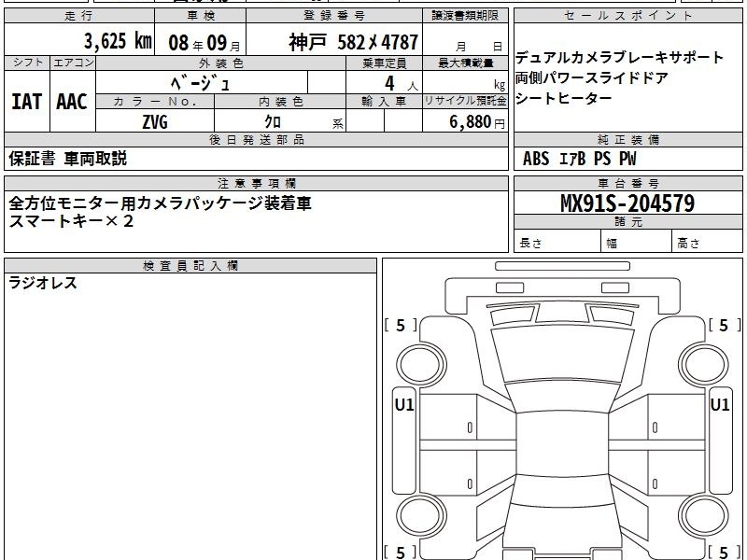Click the left-side U1 damage mark

coord(404,405)
